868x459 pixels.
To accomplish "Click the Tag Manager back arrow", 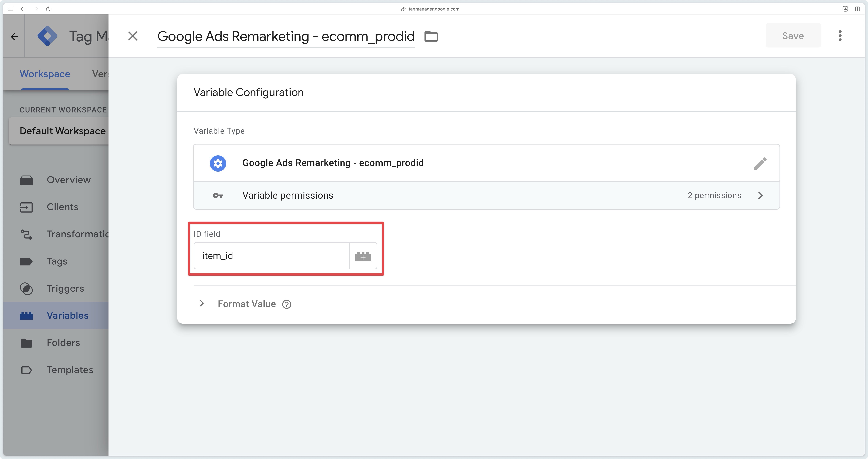I will (14, 36).
